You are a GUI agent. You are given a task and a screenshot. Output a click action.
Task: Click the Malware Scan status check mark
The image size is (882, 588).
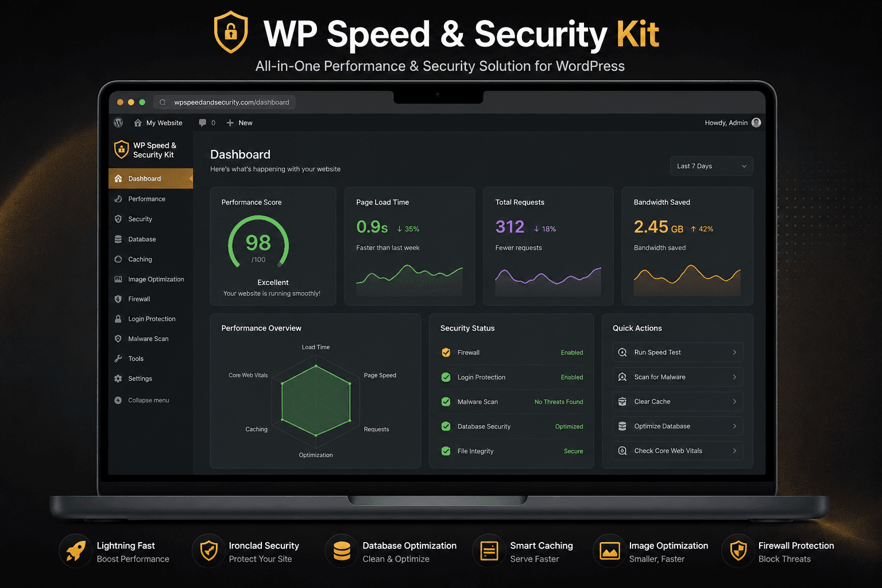pyautogui.click(x=446, y=402)
